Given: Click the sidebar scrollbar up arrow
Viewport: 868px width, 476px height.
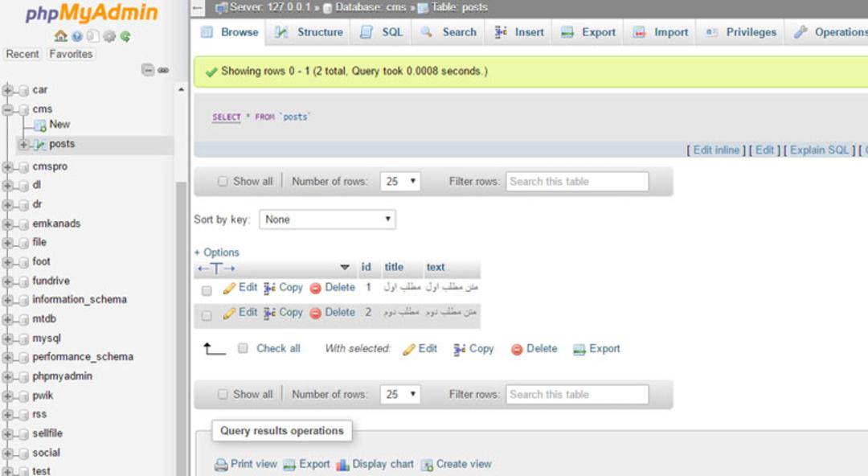Looking at the screenshot, I should click(x=181, y=89).
